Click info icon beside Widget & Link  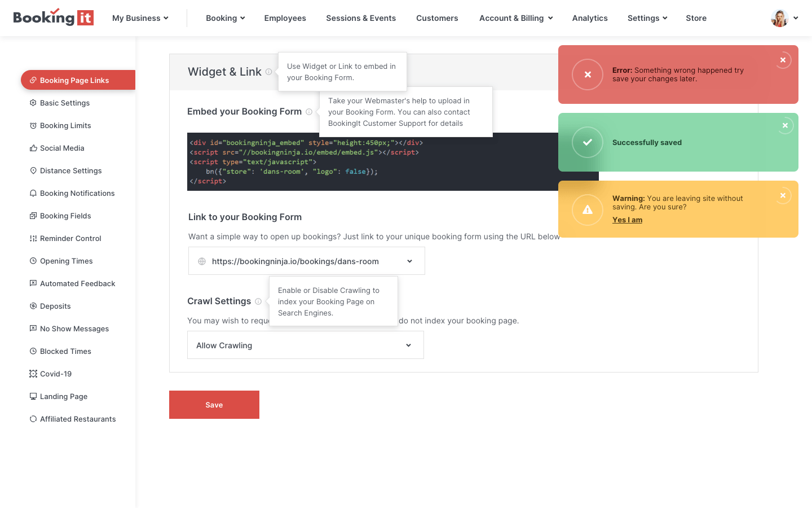(x=268, y=72)
